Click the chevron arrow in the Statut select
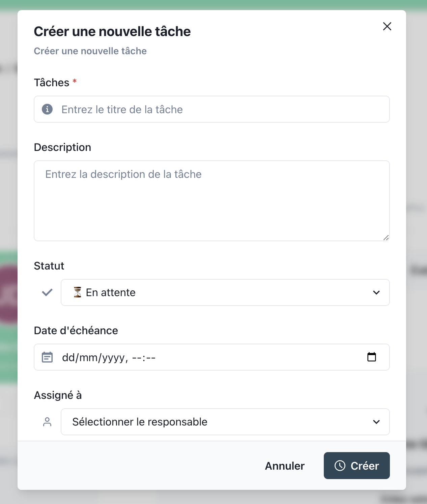 (x=376, y=292)
